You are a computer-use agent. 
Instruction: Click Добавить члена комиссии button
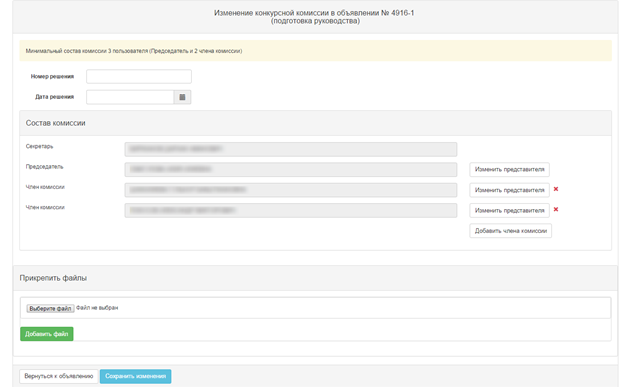(x=511, y=230)
